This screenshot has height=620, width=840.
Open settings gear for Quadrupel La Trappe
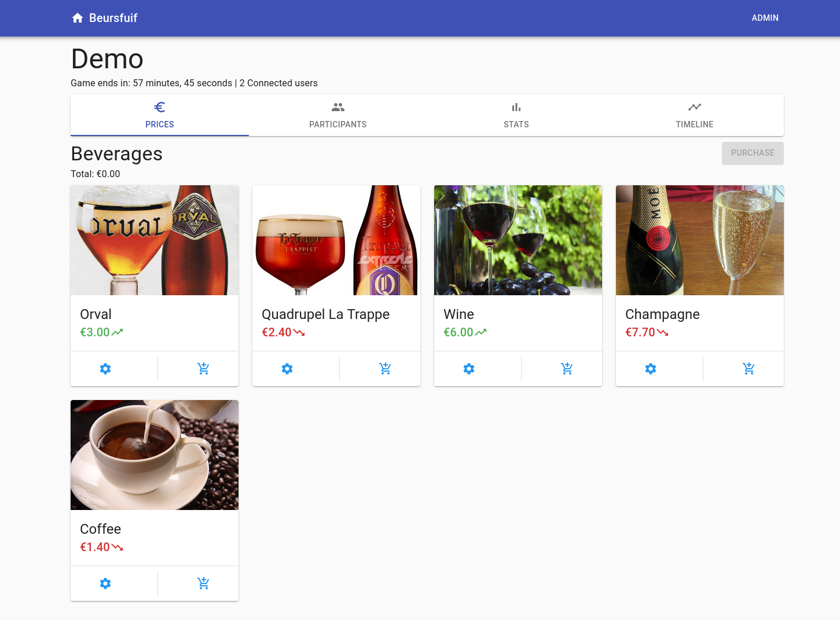point(287,369)
